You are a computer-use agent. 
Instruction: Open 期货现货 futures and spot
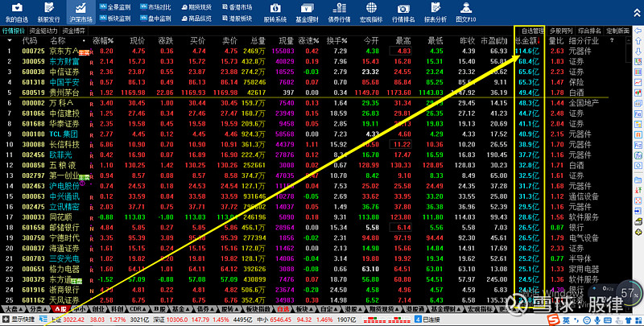coord(196,7)
